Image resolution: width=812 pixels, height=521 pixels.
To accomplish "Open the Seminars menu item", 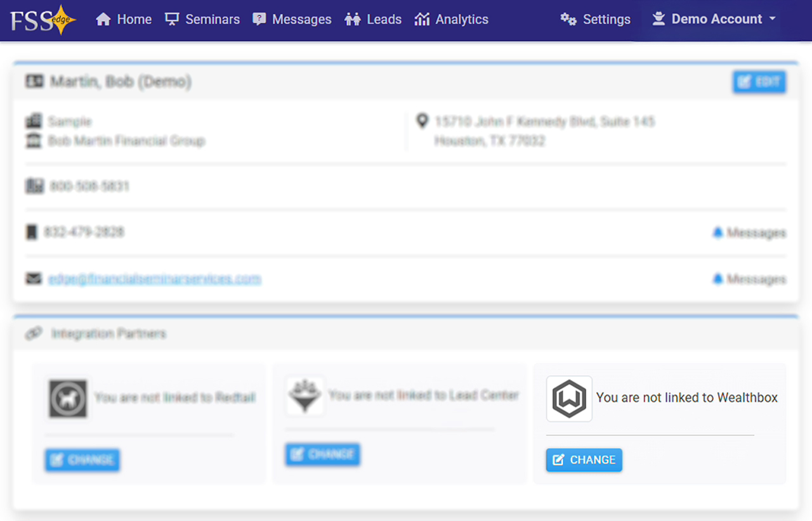I will click(x=202, y=20).
